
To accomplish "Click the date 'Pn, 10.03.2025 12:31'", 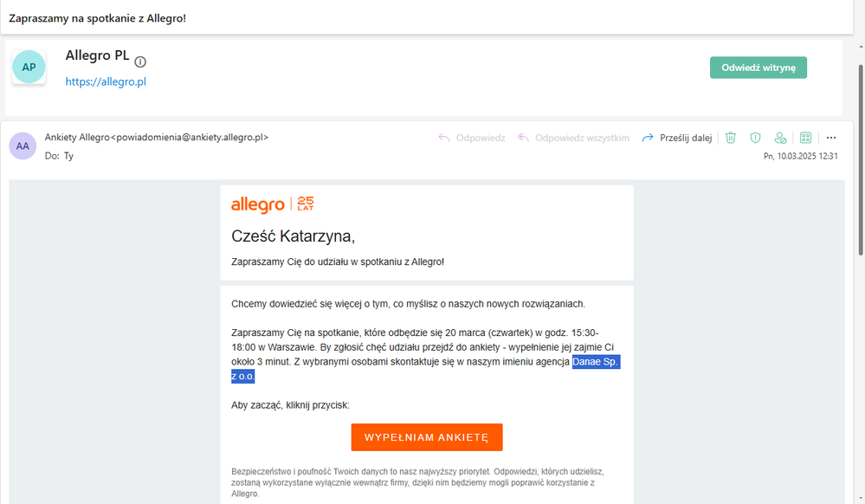I will [800, 156].
